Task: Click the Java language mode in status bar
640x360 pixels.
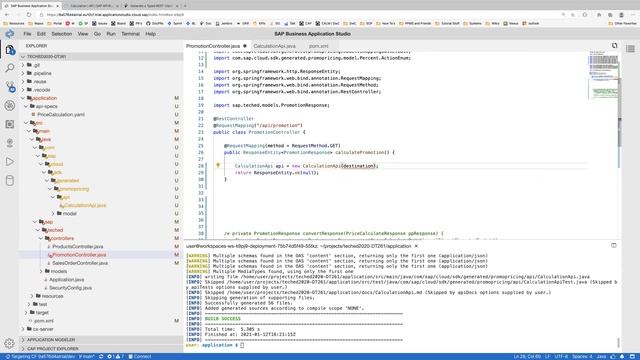Action: pyautogui.click(x=601, y=356)
